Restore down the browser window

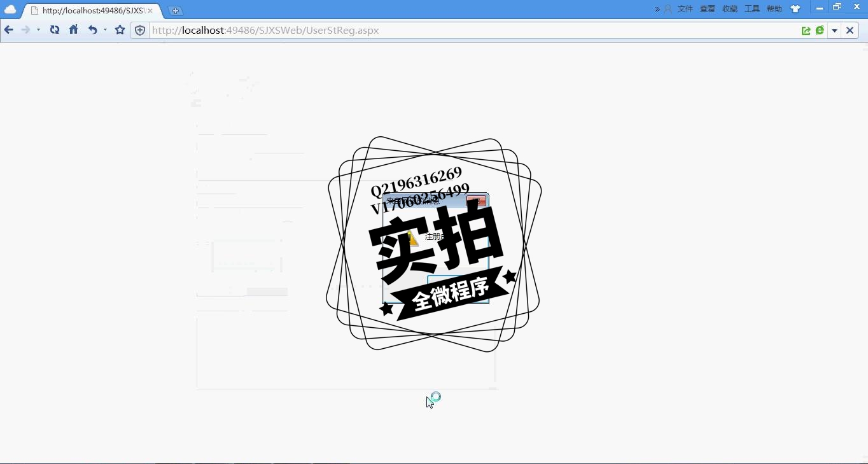tap(837, 7)
